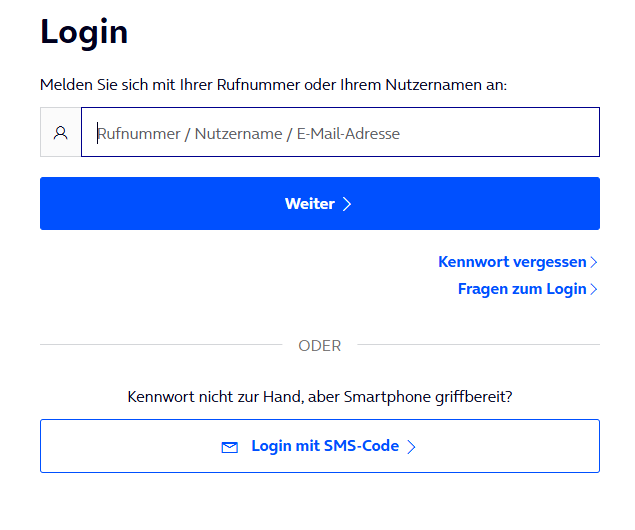The image size is (635, 530).
Task: Click the chevron after Login mit SMS-Code
Action: coord(411,447)
